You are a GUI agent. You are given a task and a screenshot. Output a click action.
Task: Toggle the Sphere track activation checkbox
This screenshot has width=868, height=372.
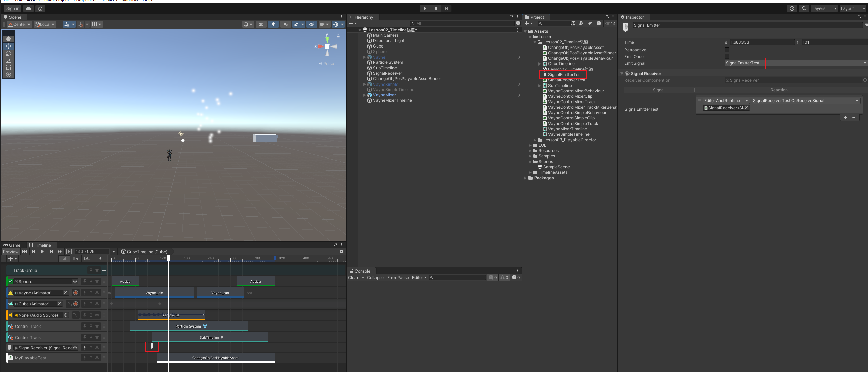coord(11,281)
